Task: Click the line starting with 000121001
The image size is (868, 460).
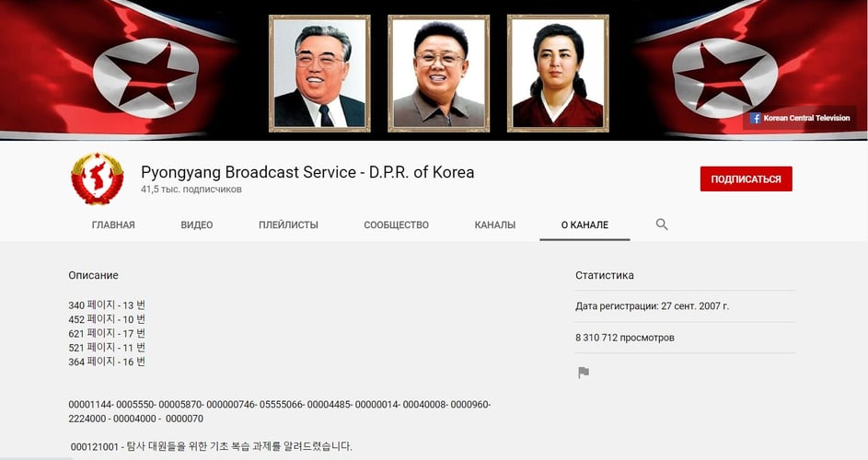Action: [x=212, y=446]
